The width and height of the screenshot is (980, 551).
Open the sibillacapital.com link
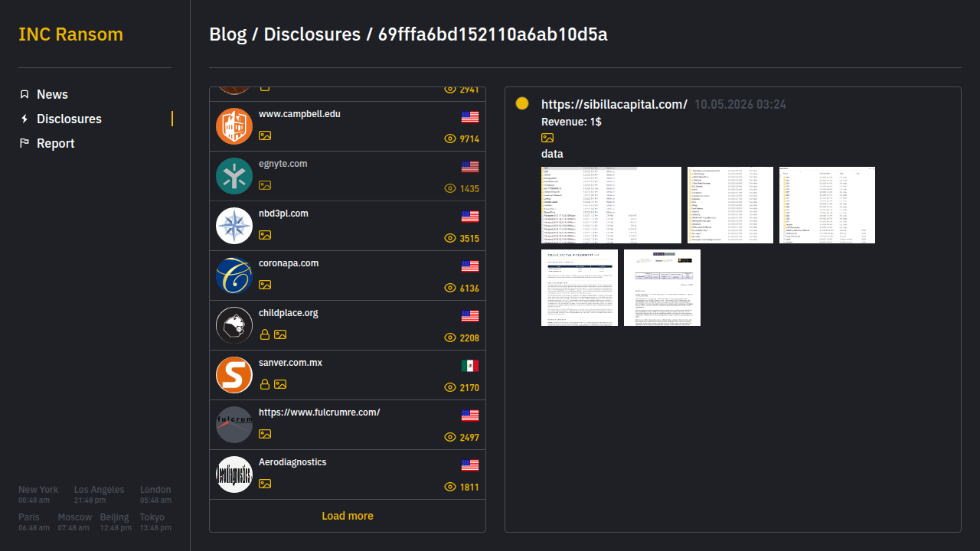click(x=614, y=104)
